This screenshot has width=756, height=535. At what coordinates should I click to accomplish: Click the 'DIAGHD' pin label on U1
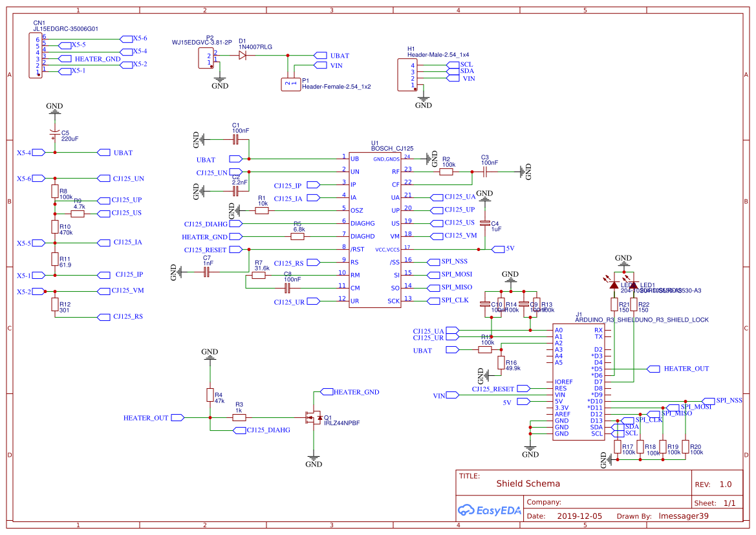363,236
